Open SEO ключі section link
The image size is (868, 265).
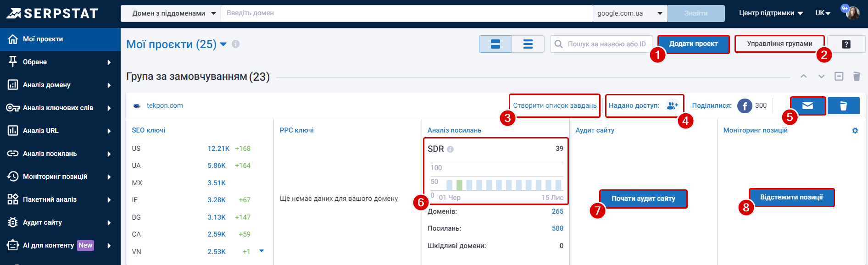click(149, 130)
